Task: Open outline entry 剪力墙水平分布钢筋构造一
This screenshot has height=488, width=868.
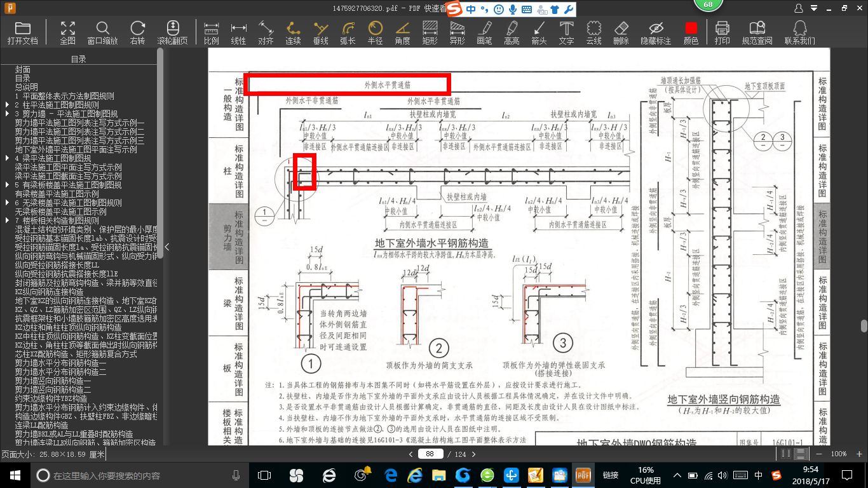Action: pyautogui.click(x=61, y=363)
